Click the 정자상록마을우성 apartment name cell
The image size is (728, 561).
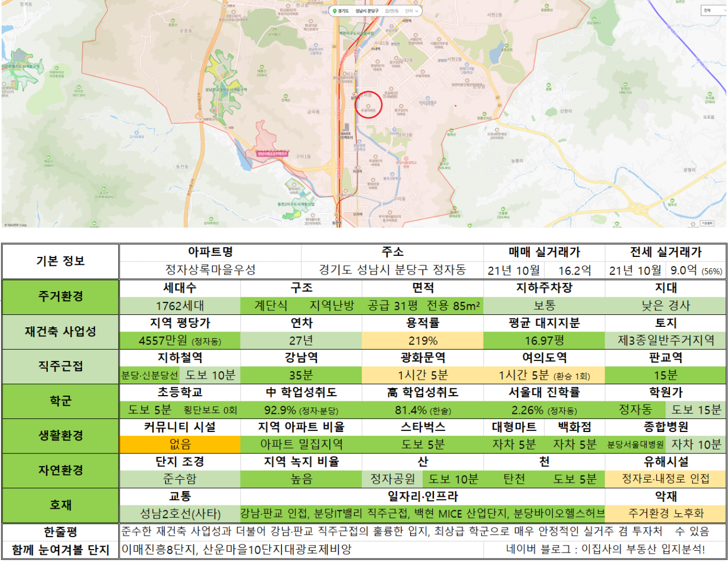click(x=210, y=270)
